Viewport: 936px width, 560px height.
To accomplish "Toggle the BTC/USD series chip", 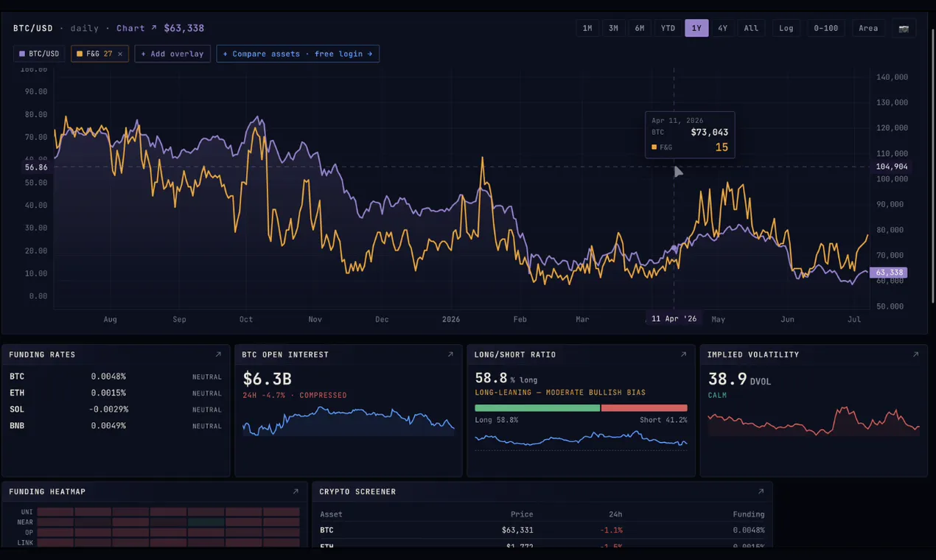I will [39, 54].
